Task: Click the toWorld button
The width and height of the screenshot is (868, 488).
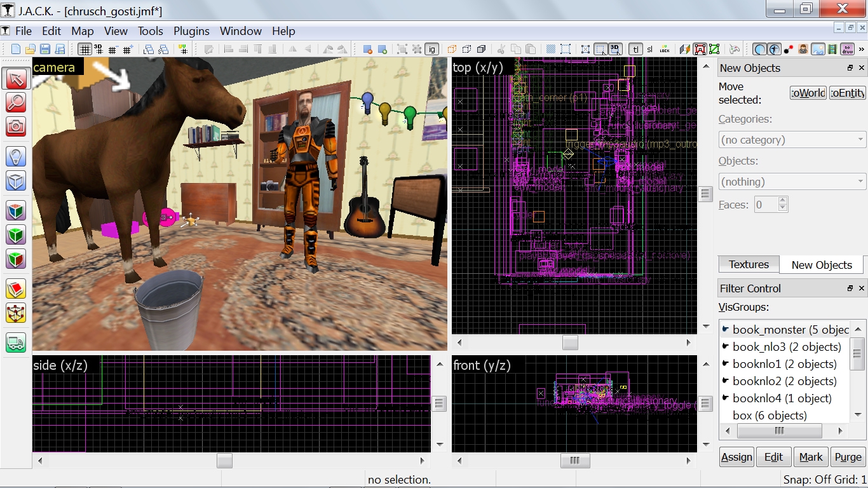Action: pyautogui.click(x=808, y=93)
